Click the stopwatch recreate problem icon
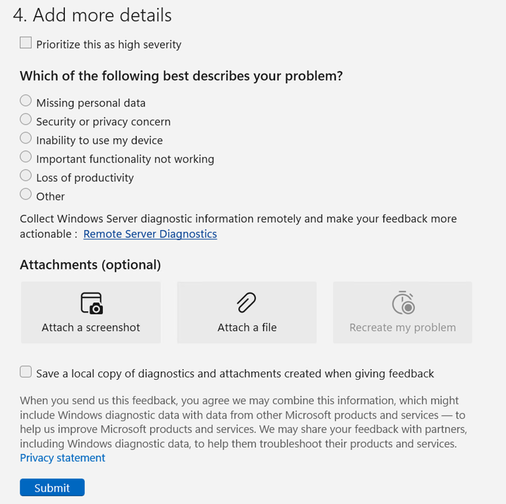The width and height of the screenshot is (506, 504). (403, 303)
